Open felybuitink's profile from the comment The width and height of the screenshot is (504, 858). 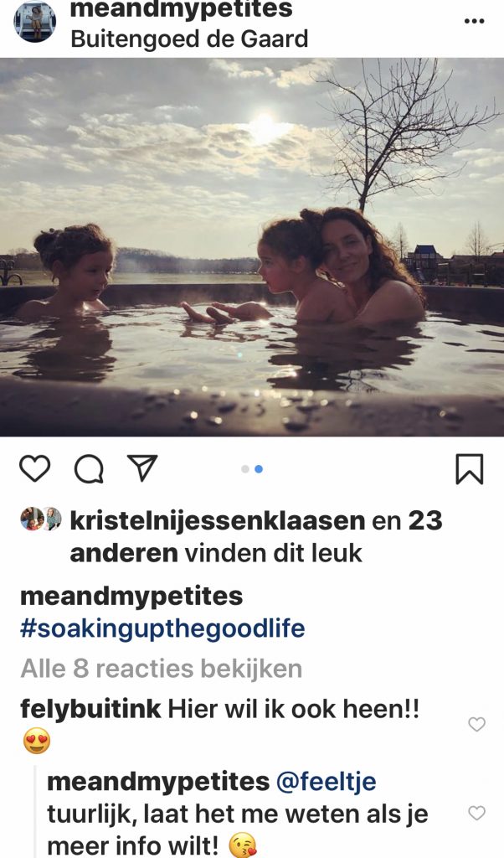pos(90,710)
